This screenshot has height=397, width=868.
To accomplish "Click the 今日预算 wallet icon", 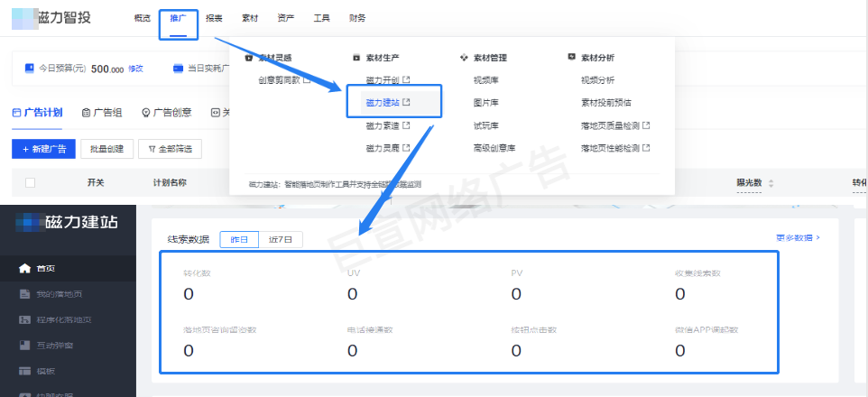I will (x=30, y=68).
